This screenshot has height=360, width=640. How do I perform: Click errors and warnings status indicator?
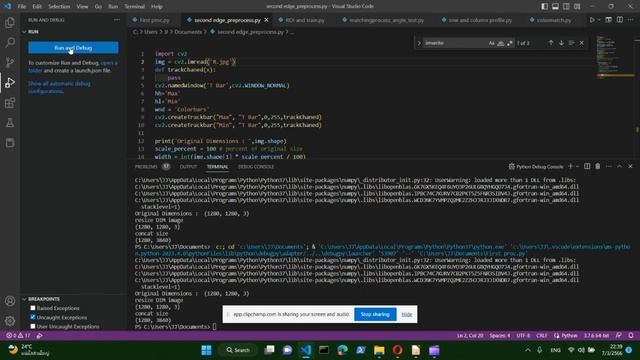(x=18, y=336)
